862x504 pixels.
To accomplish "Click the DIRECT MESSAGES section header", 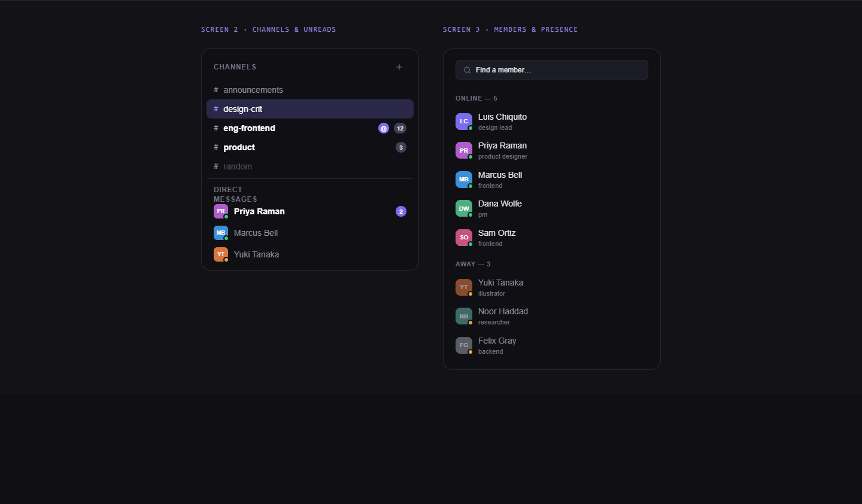I will [x=235, y=195].
